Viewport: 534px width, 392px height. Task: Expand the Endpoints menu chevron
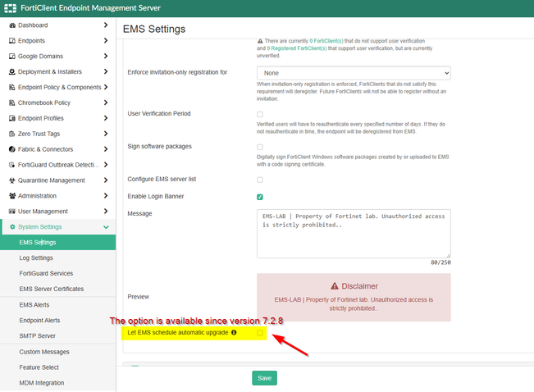(106, 40)
